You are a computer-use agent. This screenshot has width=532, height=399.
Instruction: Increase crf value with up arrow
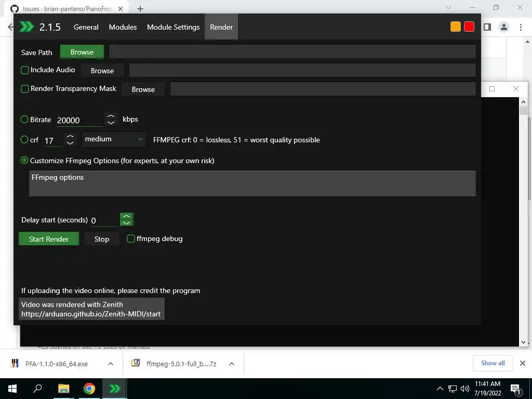70,137
